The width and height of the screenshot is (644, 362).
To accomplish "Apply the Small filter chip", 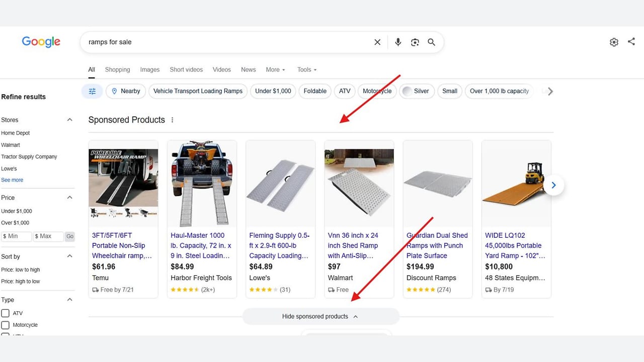I will click(450, 91).
